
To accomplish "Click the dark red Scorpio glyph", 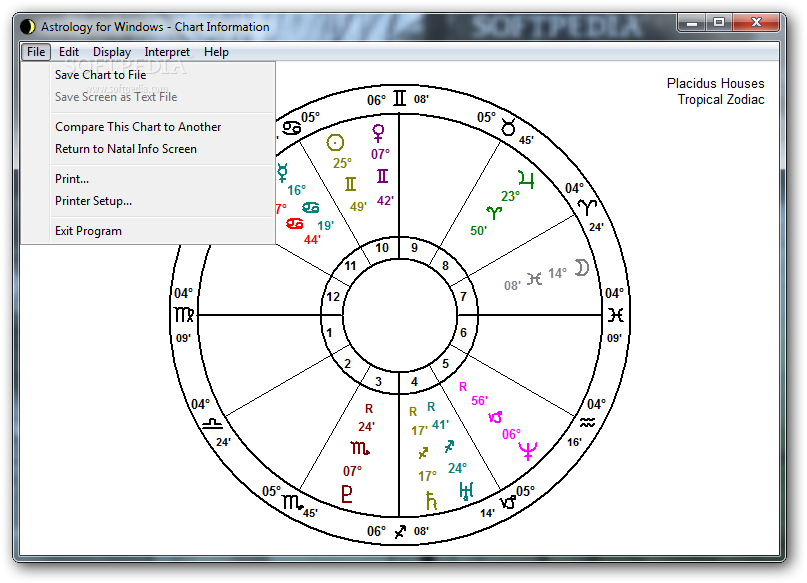I will (x=360, y=448).
